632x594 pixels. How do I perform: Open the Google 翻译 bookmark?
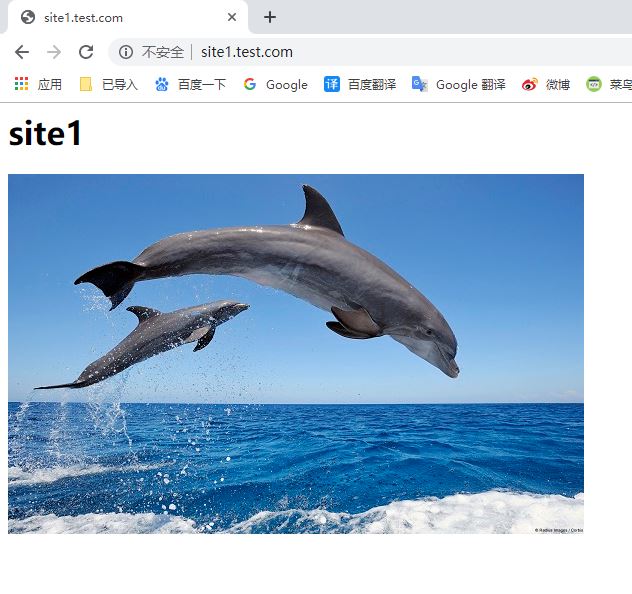[458, 85]
